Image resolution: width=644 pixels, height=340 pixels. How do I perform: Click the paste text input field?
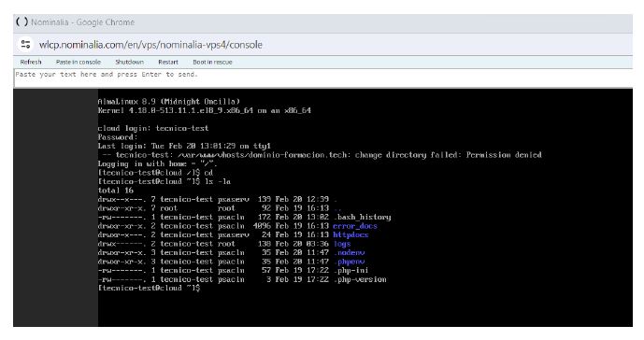[x=323, y=78]
